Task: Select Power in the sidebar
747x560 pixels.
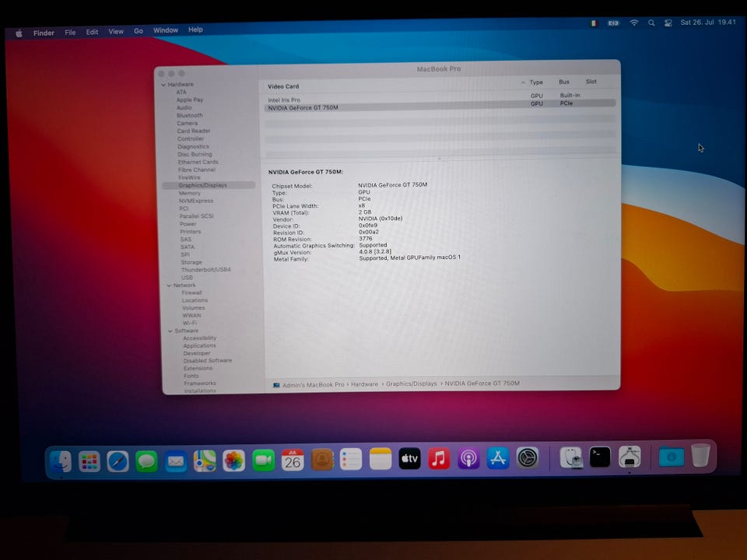Action: point(188,224)
